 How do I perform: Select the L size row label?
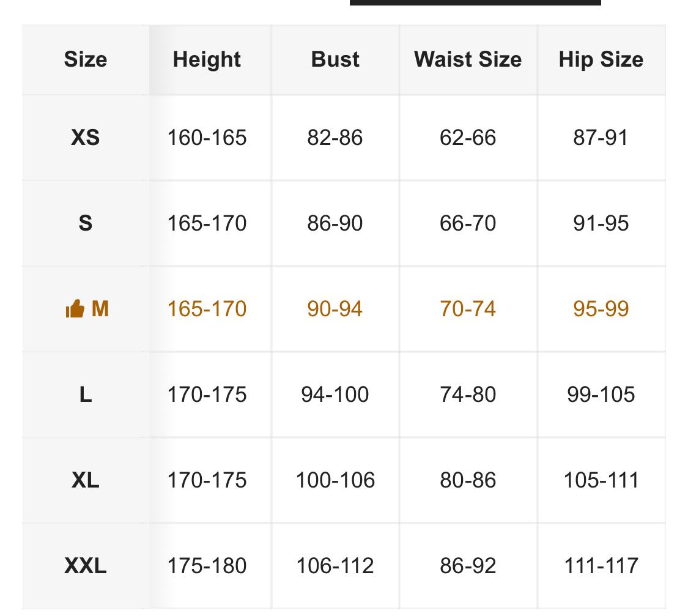[86, 395]
